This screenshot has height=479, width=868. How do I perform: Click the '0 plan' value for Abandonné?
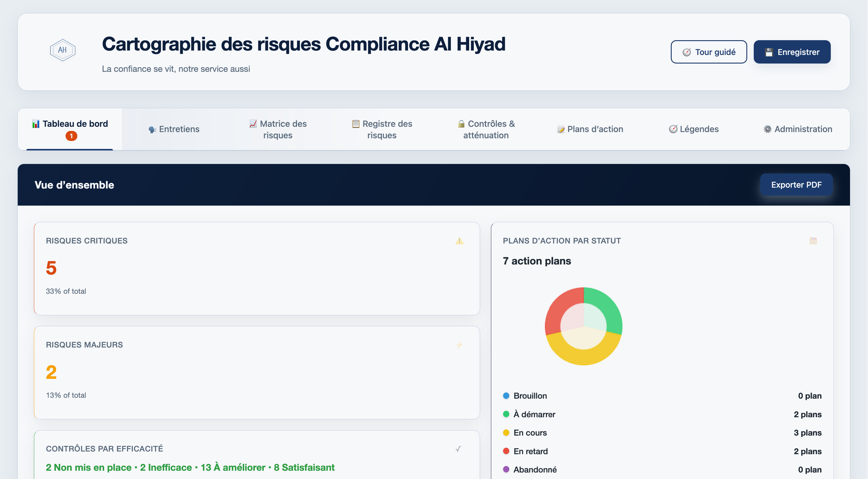click(810, 470)
